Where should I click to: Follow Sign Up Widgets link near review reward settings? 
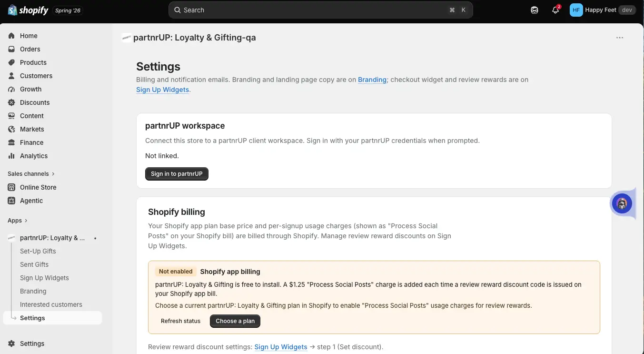[281, 347]
